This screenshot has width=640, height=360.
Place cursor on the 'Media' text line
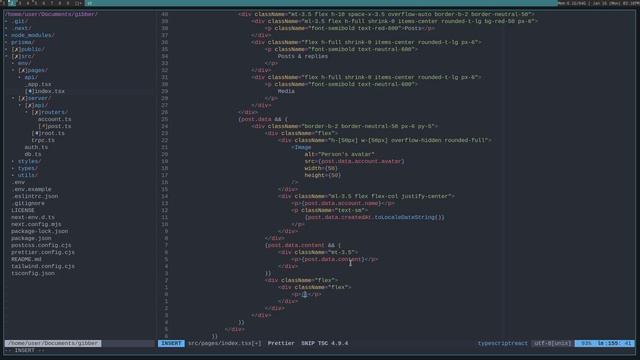[286, 91]
